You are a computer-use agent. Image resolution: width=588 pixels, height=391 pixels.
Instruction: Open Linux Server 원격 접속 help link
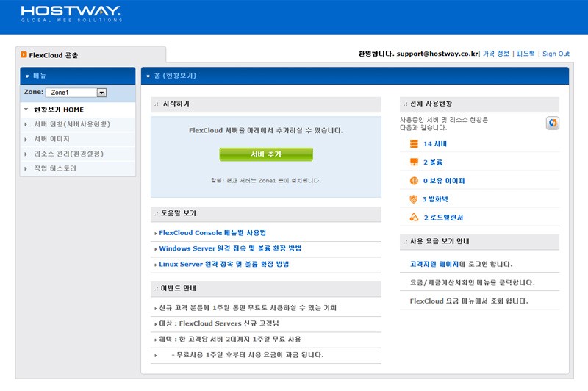[224, 264]
